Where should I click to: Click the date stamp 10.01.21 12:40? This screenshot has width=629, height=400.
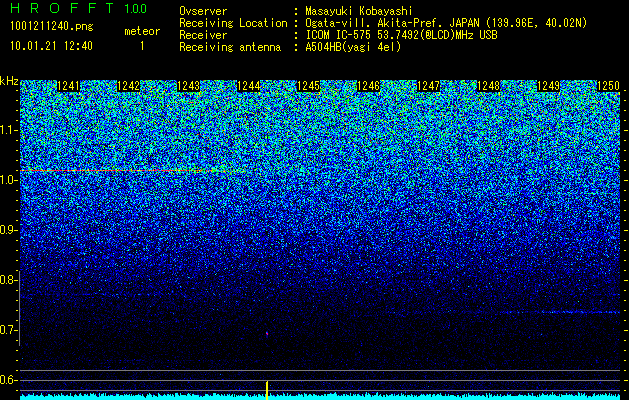click(51, 46)
